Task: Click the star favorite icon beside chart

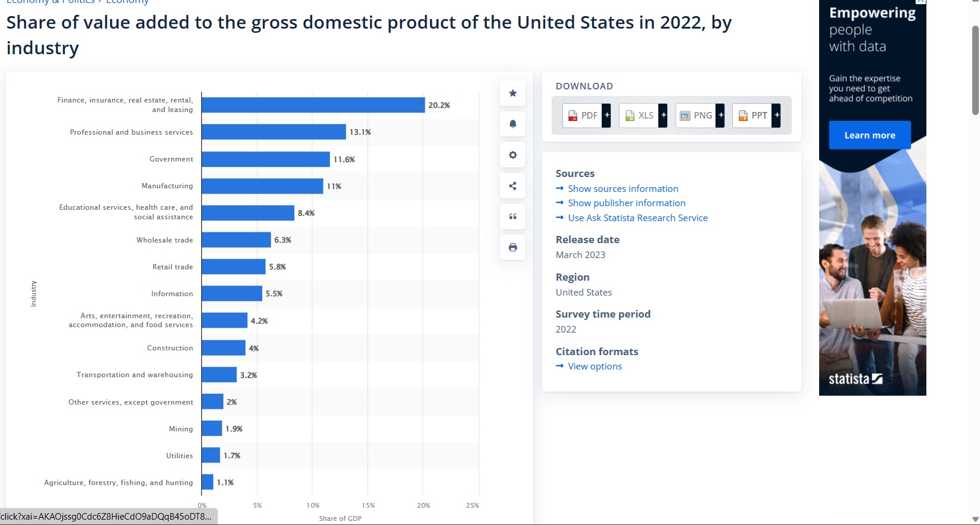Action: (x=512, y=93)
